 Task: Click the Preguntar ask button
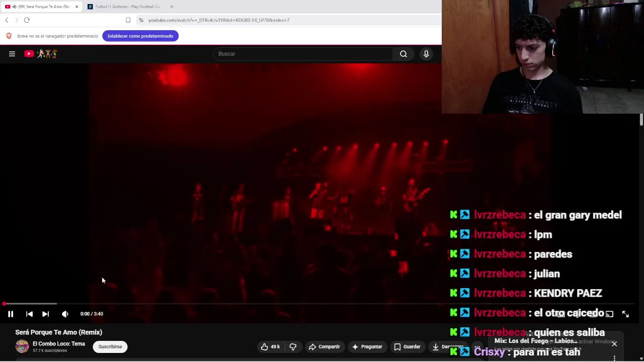[367, 346]
